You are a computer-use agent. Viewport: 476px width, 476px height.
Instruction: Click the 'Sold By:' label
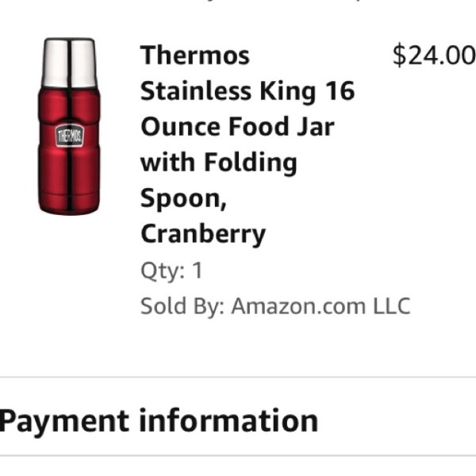(x=182, y=306)
